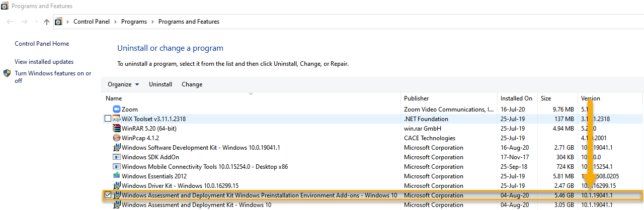Open View installed updates link

[x=44, y=62]
